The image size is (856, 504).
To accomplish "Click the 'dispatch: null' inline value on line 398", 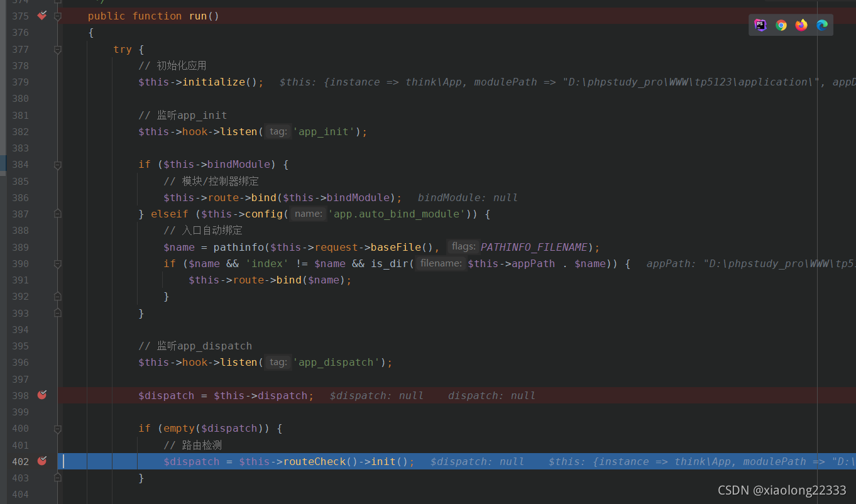I will pyautogui.click(x=491, y=395).
